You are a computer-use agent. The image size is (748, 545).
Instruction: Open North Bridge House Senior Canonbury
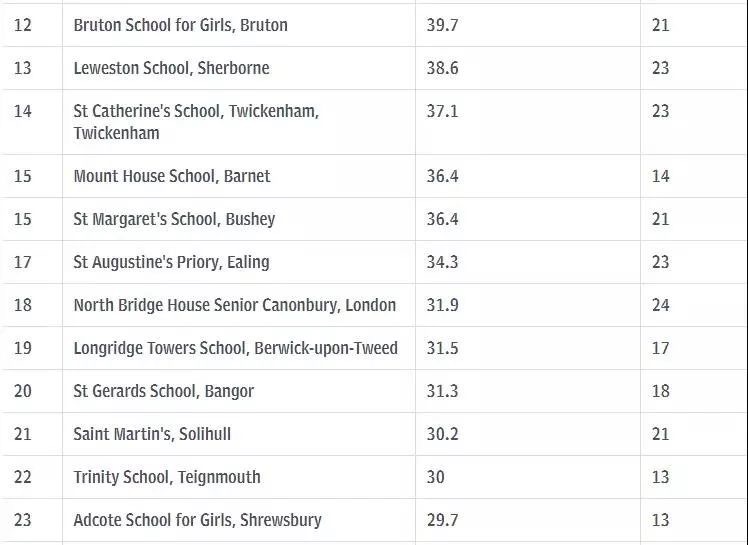tap(234, 305)
